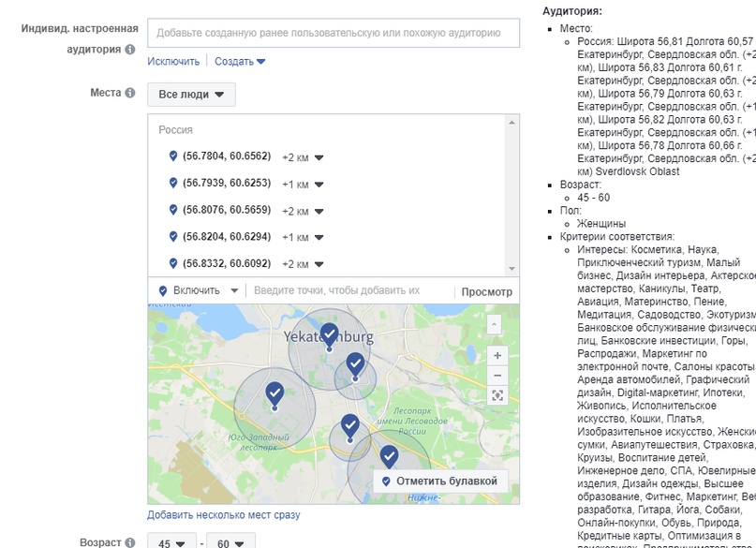Change radius for 56.8332, 60.6092 location
756x548 pixels.
coord(303,264)
